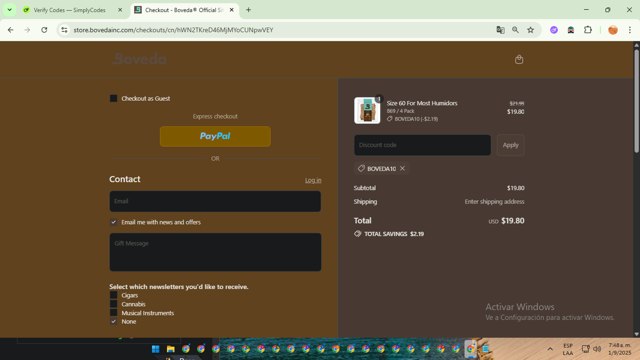Select the Cannabis newsletter checkbox
The height and width of the screenshot is (360, 640).
(x=113, y=304)
